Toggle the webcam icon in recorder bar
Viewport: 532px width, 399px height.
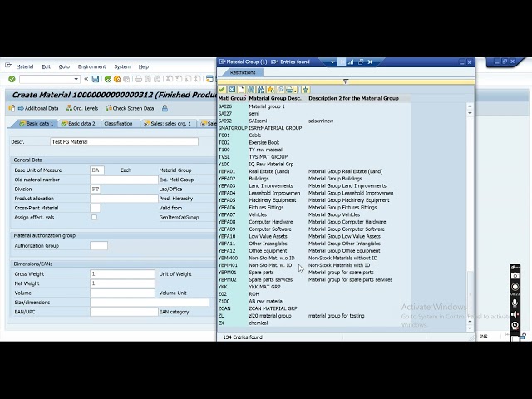[x=515, y=326]
